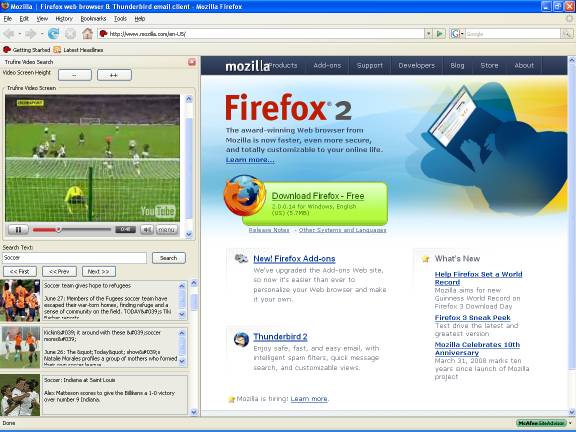Open the Help menu

tap(140, 18)
